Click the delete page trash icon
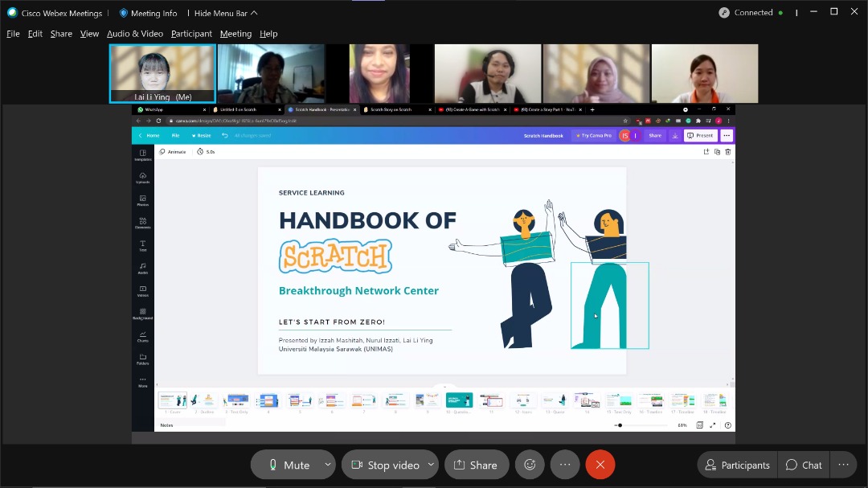 pyautogui.click(x=728, y=152)
